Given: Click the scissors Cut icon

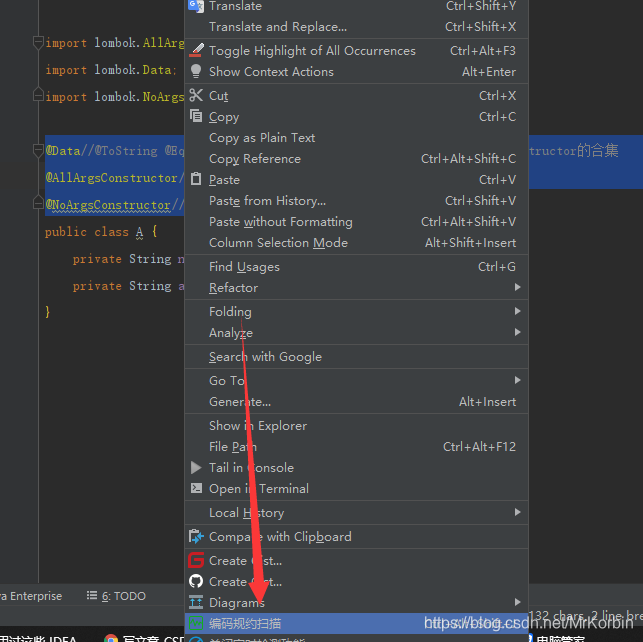Looking at the screenshot, I should point(196,95).
